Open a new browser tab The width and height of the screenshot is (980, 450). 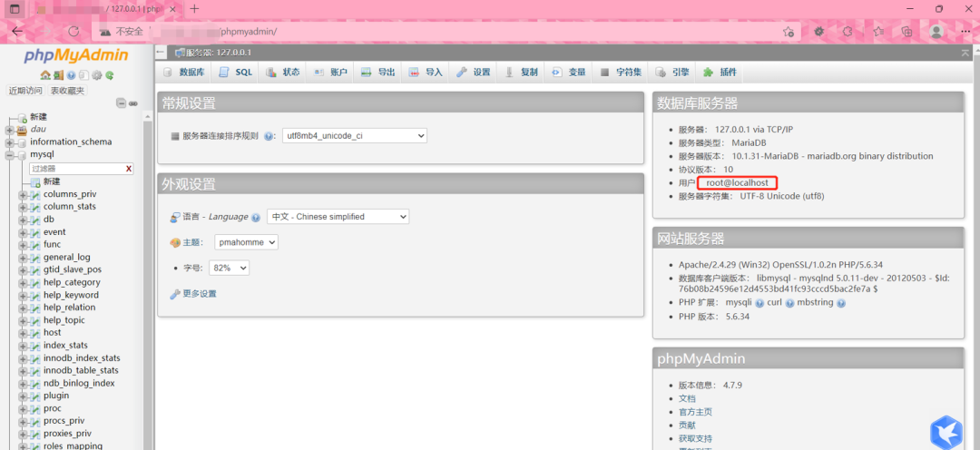(194, 9)
